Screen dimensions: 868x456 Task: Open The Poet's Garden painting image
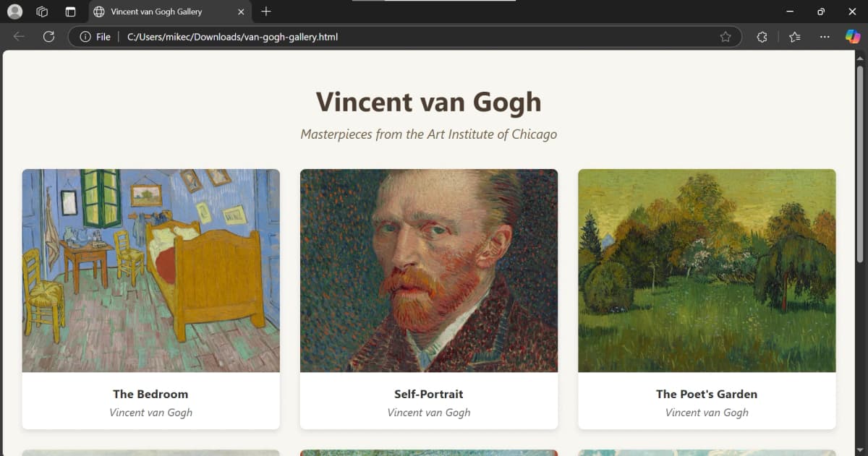pyautogui.click(x=707, y=270)
